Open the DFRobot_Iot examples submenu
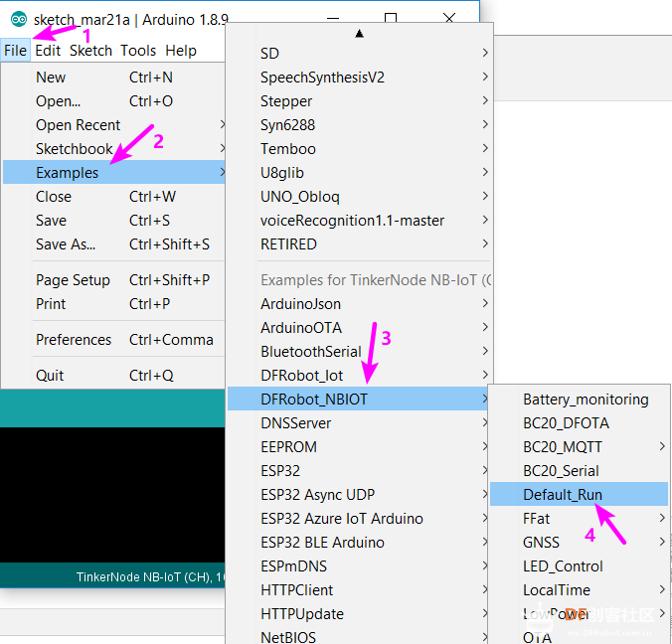This screenshot has width=672, height=644. (x=359, y=376)
